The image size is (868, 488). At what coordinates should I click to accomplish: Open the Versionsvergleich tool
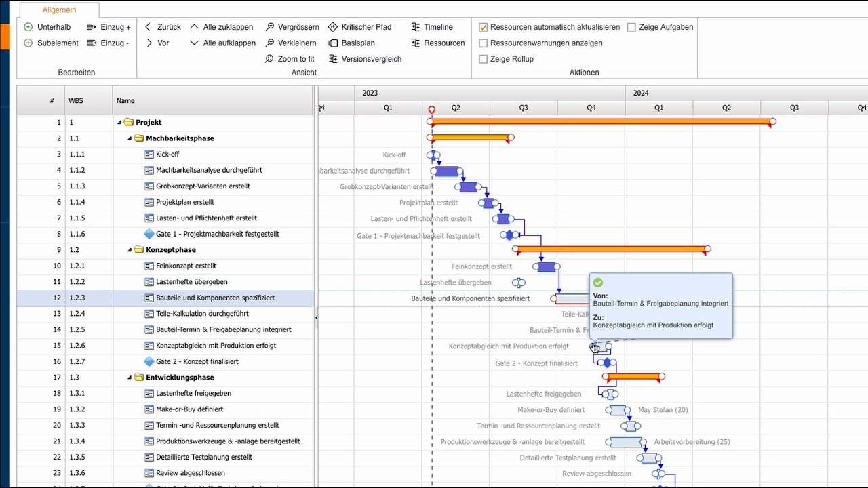(364, 59)
